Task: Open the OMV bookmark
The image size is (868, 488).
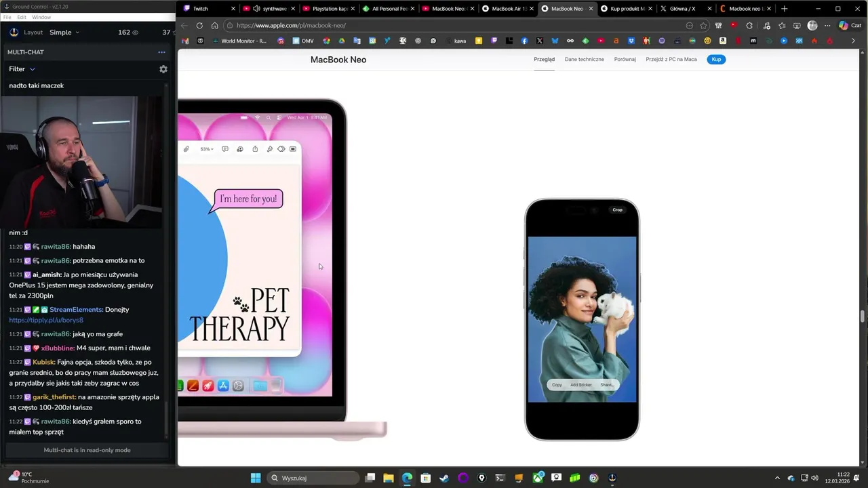Action: pyautogui.click(x=303, y=41)
